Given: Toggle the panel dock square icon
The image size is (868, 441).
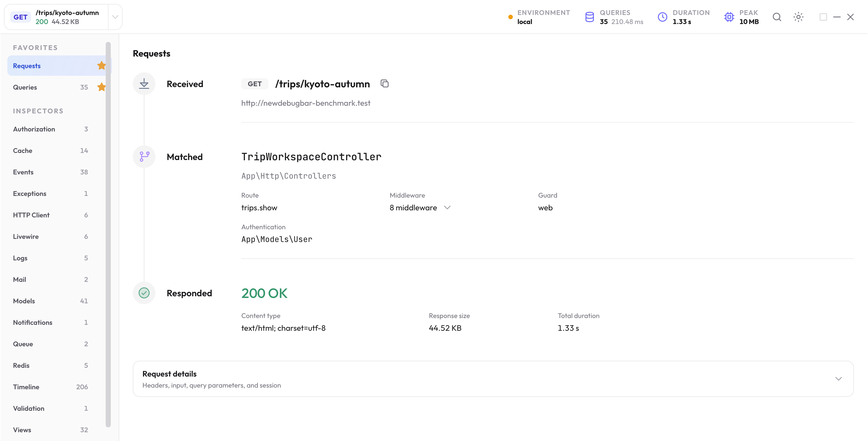Looking at the screenshot, I should (x=823, y=17).
